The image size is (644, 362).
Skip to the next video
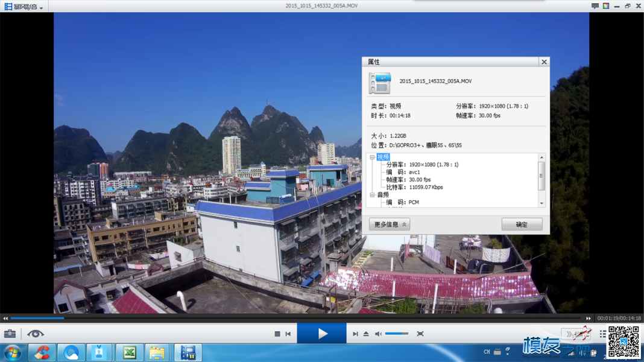(x=355, y=334)
